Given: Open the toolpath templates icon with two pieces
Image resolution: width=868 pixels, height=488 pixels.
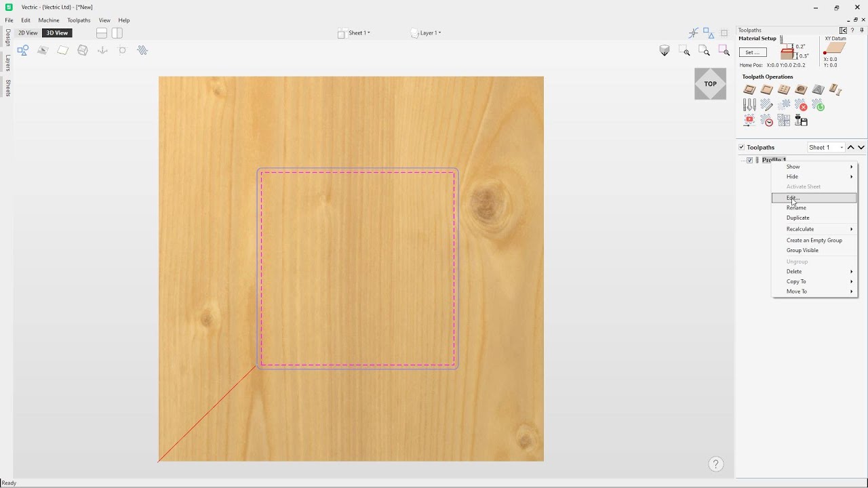Looking at the screenshot, I should coord(835,89).
